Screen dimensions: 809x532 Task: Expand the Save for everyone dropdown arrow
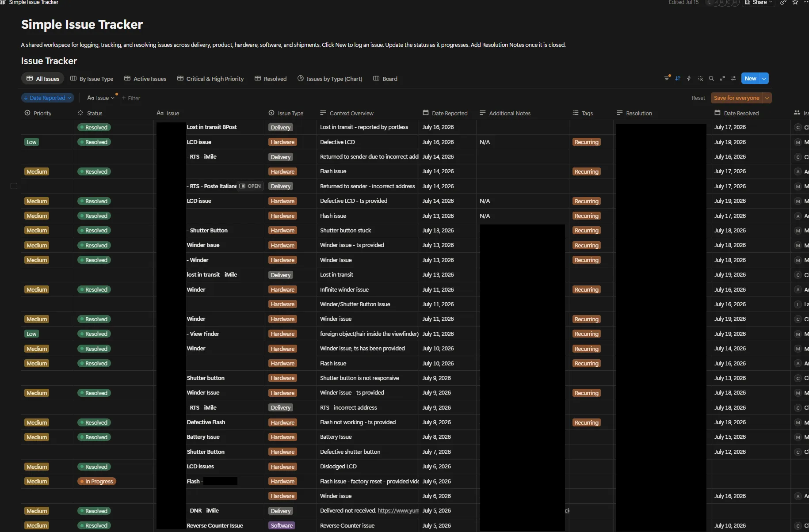point(767,98)
